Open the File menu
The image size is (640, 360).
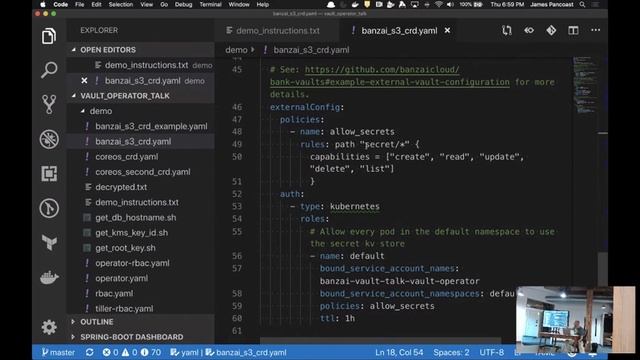(80, 4)
